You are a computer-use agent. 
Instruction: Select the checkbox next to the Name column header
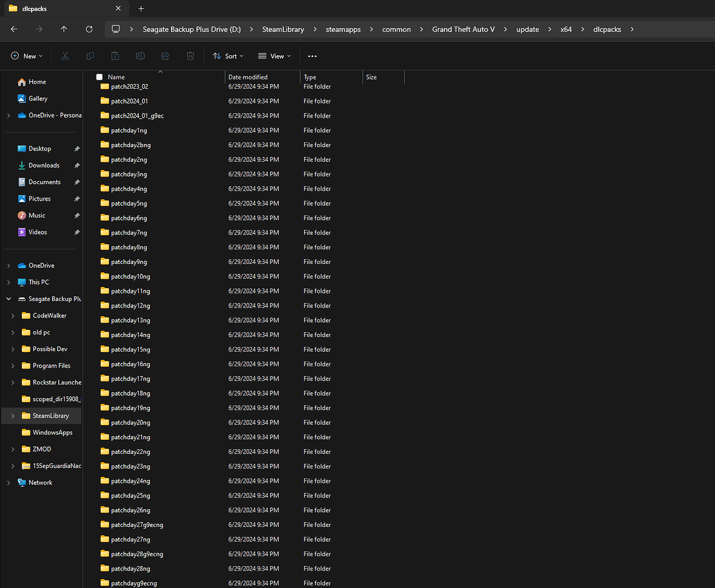click(x=99, y=76)
